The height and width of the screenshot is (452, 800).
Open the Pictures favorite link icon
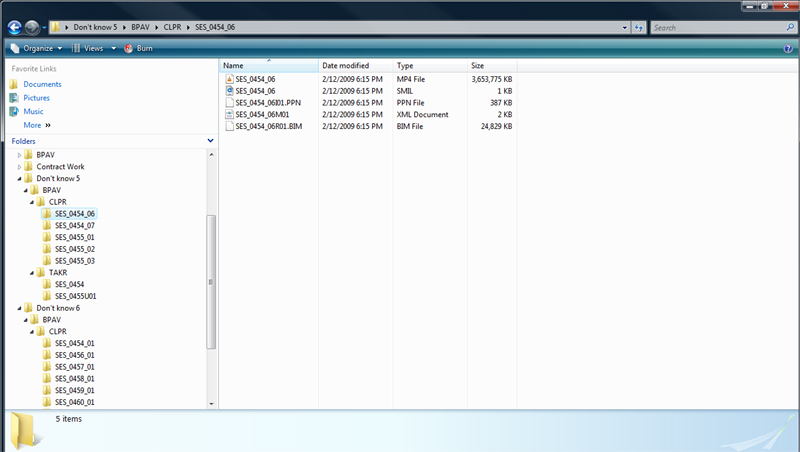pyautogui.click(x=14, y=98)
